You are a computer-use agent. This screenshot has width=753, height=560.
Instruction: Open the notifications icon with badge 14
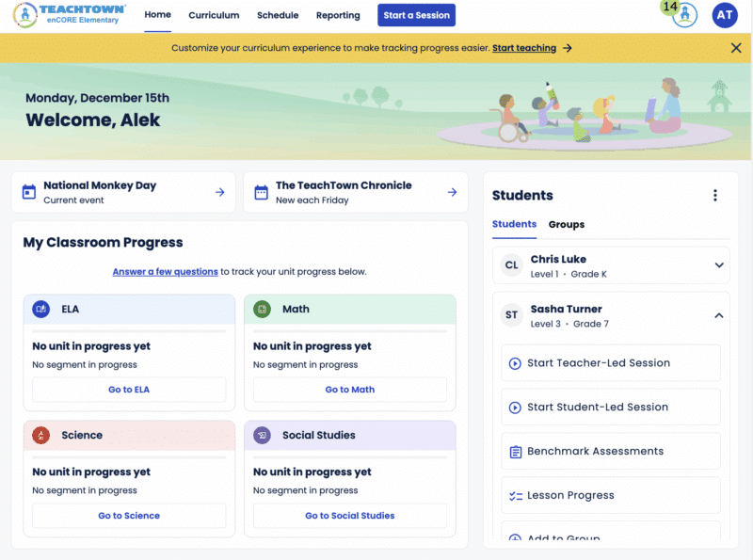[684, 15]
